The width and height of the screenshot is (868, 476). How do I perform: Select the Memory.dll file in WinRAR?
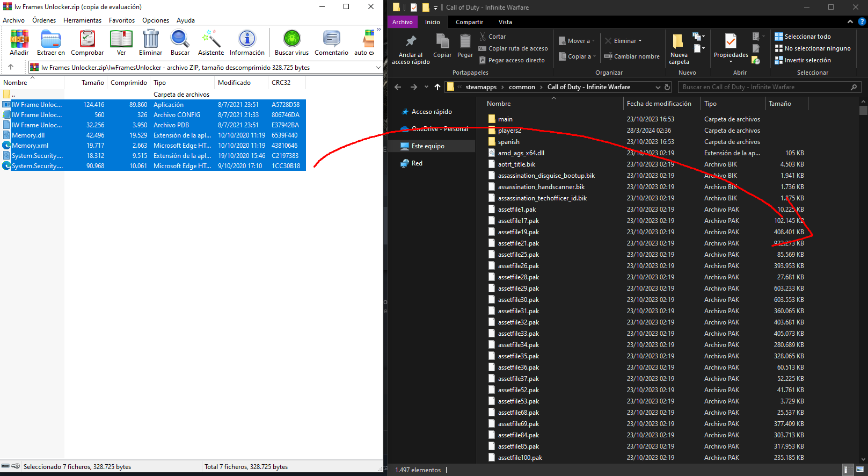tap(154, 135)
